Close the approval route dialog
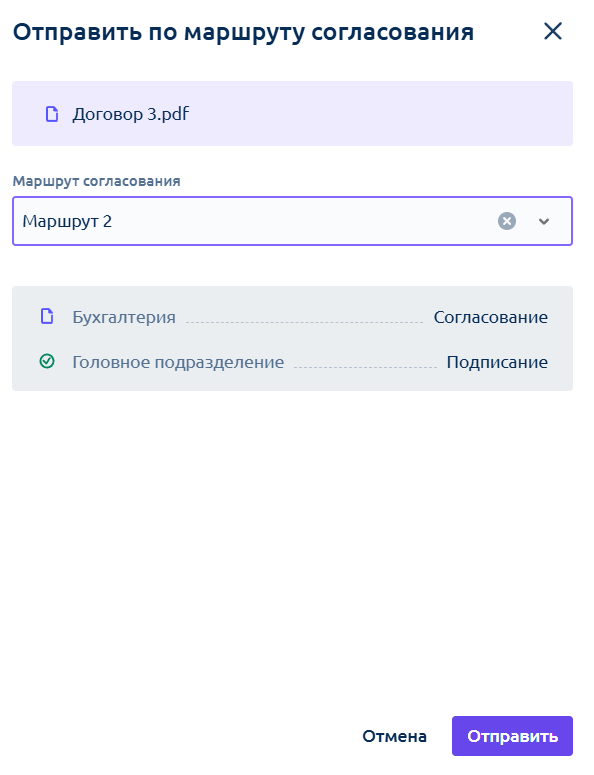 click(x=552, y=31)
